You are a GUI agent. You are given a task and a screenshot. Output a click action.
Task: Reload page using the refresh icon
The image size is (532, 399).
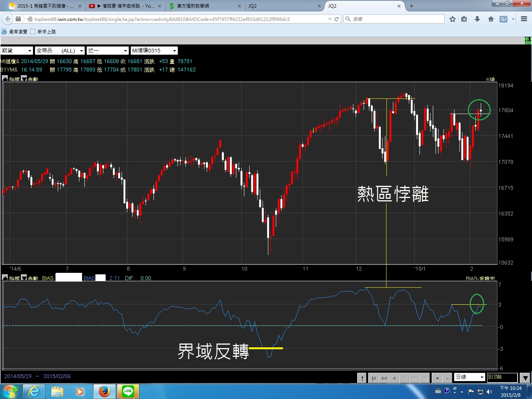336,19
